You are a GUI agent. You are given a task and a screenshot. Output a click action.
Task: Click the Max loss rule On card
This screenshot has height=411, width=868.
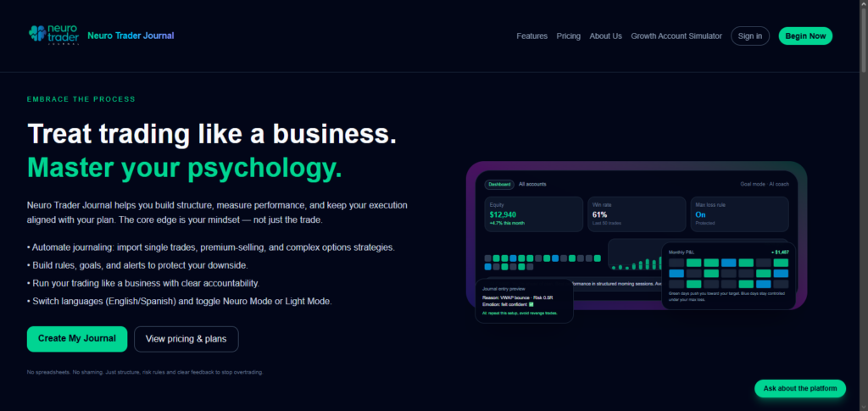(x=739, y=214)
